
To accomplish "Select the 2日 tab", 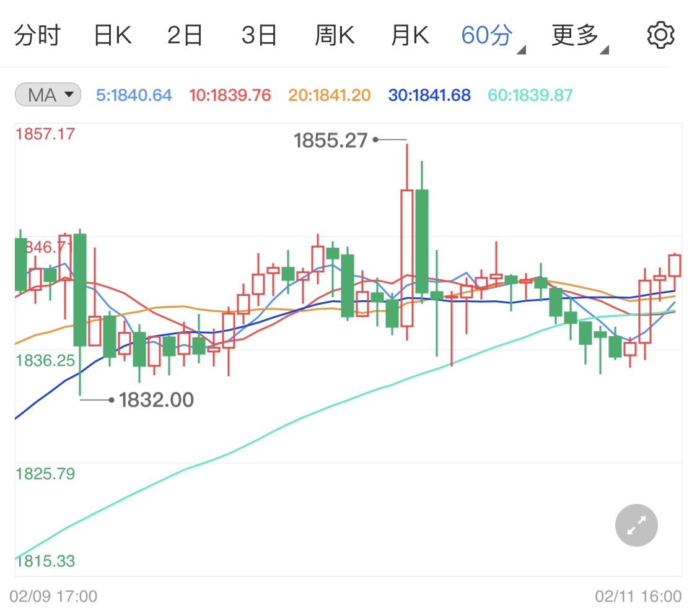I will click(185, 35).
